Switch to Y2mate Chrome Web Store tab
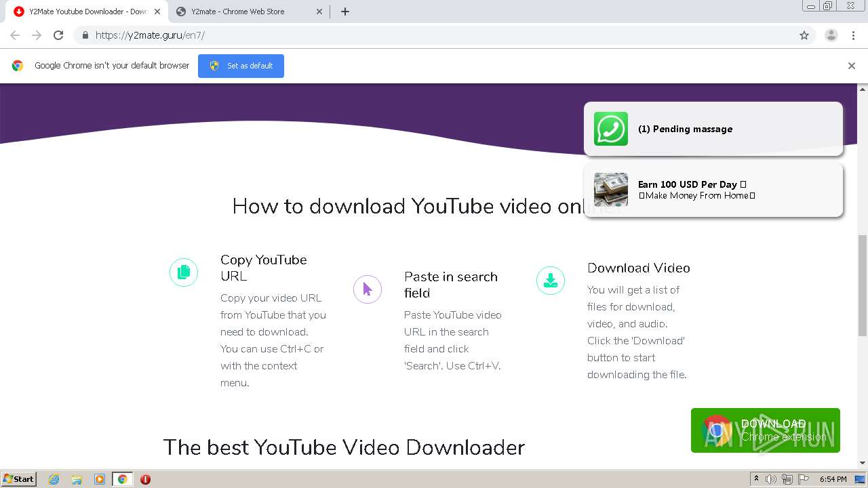 (x=248, y=12)
